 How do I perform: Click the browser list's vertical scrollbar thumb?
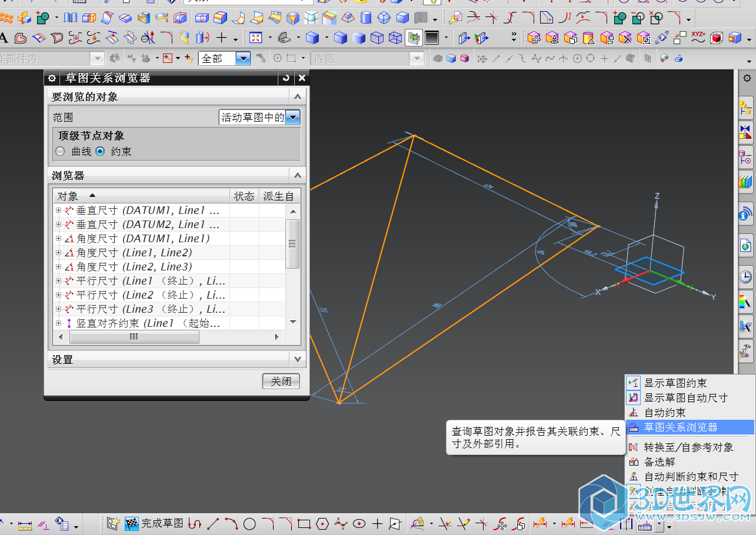pos(292,244)
